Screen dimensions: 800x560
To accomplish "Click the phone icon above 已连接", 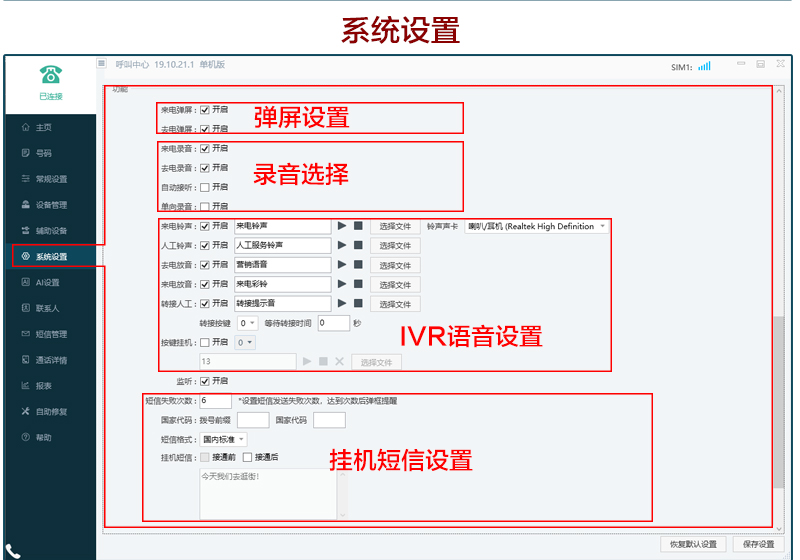I will (x=50, y=74).
